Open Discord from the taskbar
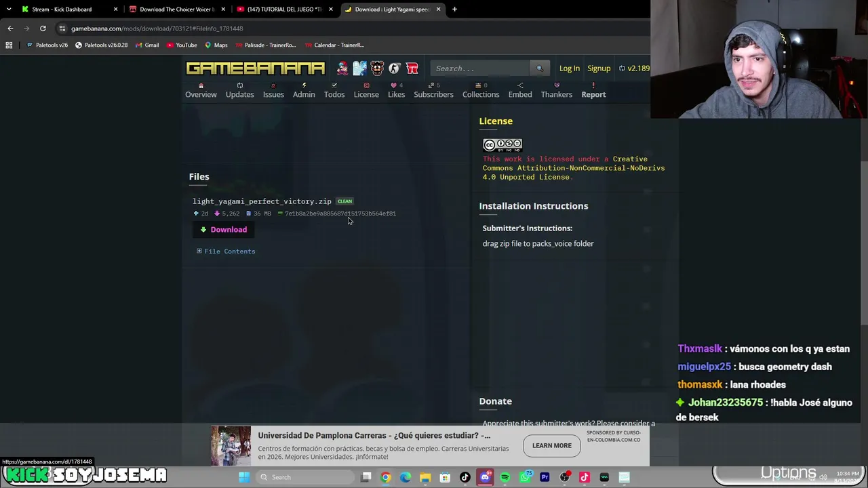 click(485, 477)
